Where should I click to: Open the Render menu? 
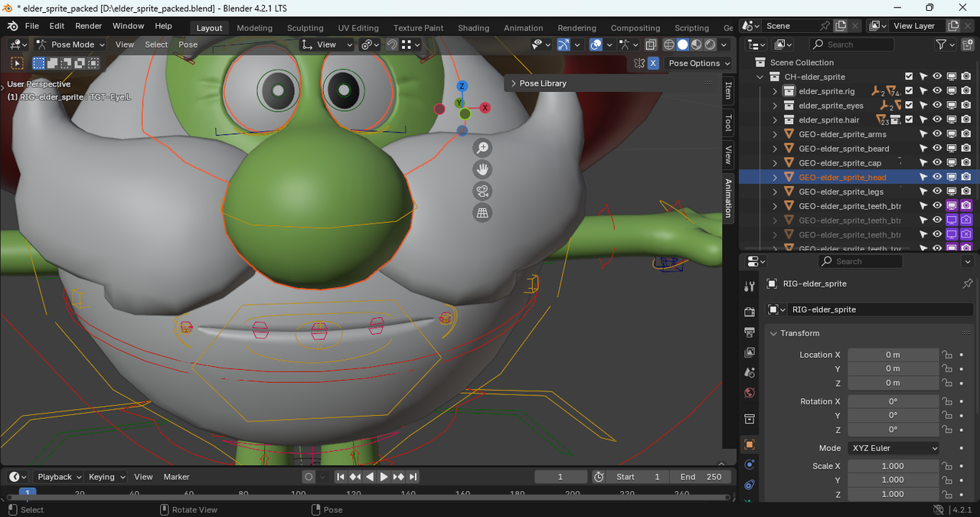coord(88,26)
